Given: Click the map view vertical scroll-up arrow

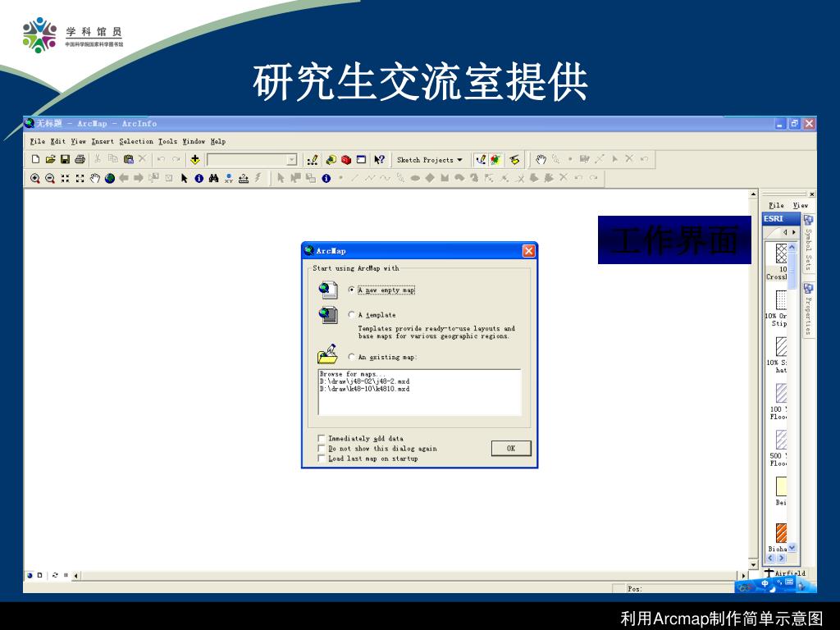Looking at the screenshot, I should point(753,194).
